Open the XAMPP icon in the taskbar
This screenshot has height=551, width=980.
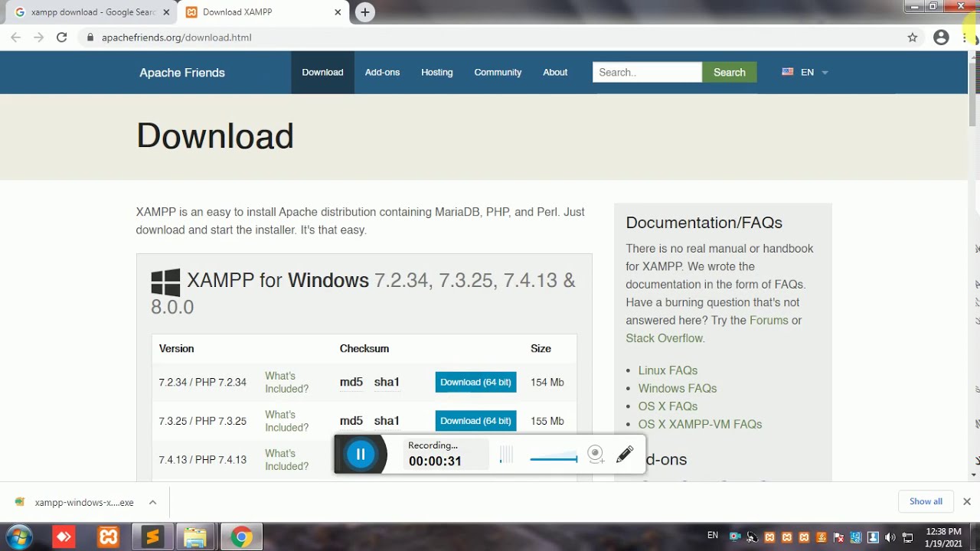click(x=109, y=537)
